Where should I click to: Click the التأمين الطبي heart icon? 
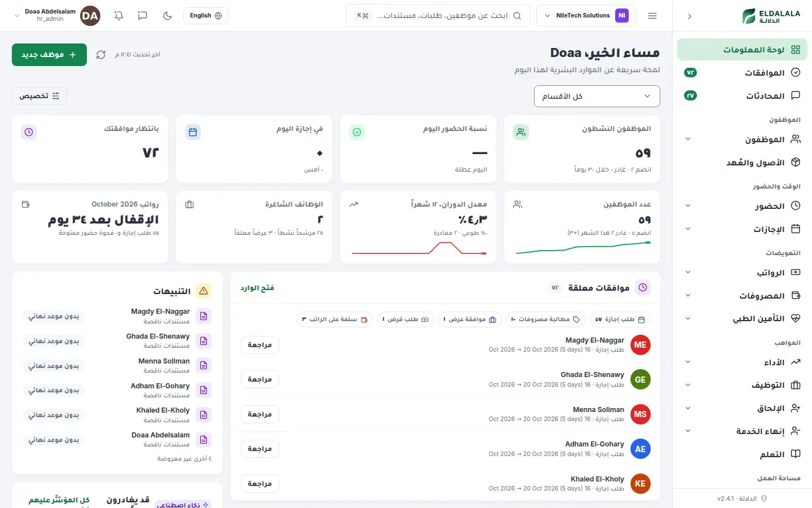tap(796, 318)
